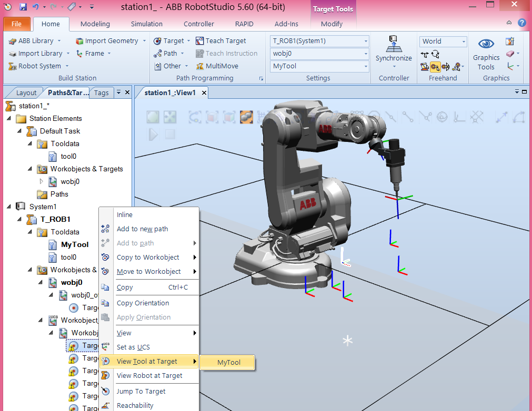Image resolution: width=532 pixels, height=411 pixels.
Task: Toggle off the active Jog Linear mode
Action: [x=436, y=66]
